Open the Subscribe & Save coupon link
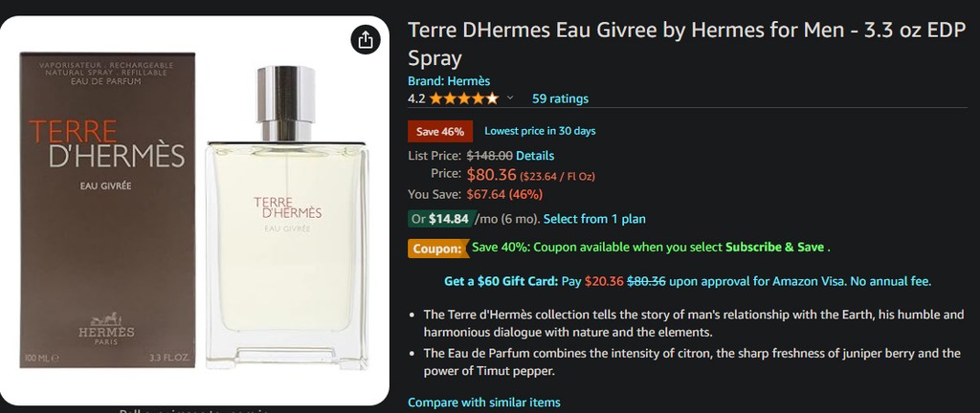This screenshot has width=980, height=413. point(774,247)
